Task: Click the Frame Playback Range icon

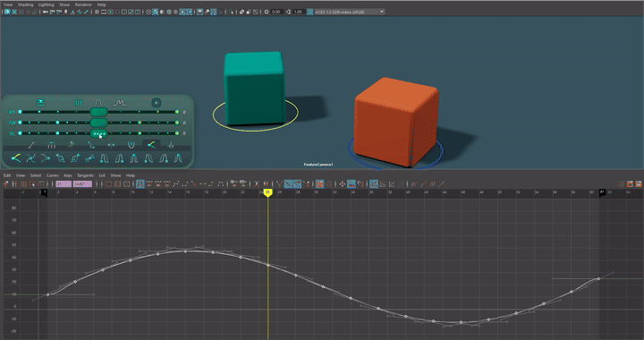Action: (x=117, y=184)
